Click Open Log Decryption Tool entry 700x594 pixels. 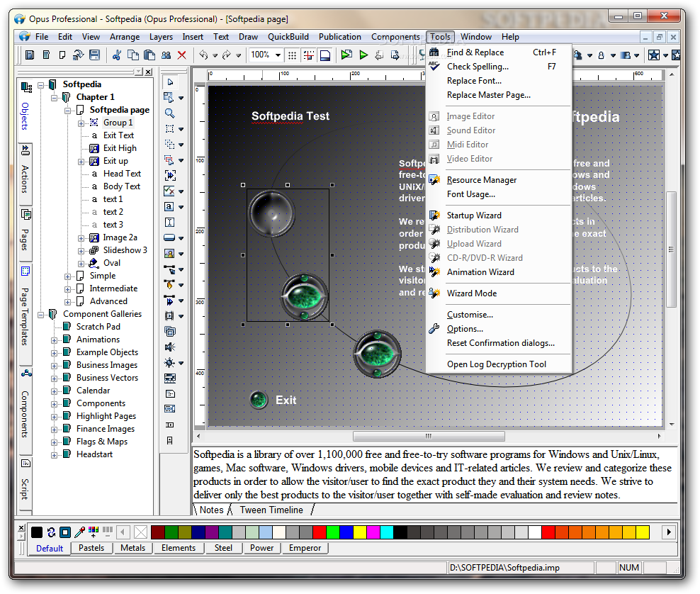pos(498,364)
